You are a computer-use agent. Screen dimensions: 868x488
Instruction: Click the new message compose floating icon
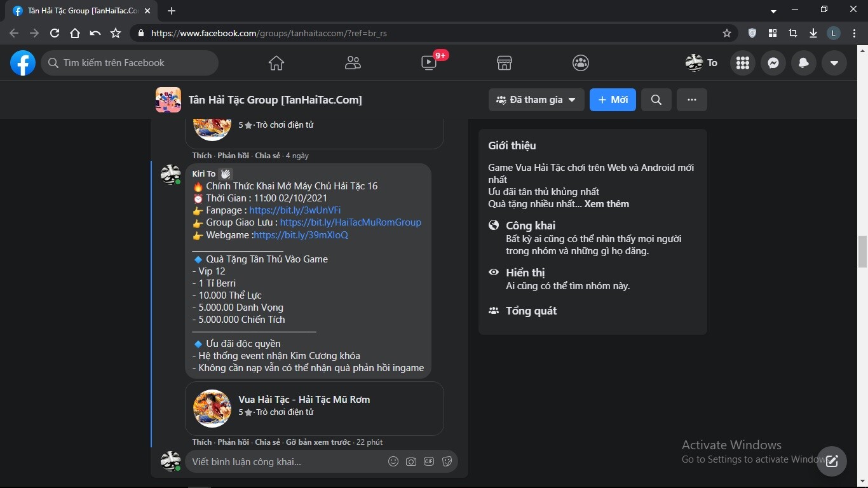pos(832,461)
